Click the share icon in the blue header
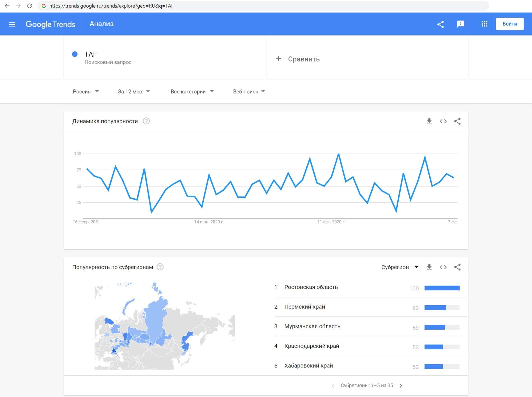This screenshot has width=532, height=397. tap(441, 24)
